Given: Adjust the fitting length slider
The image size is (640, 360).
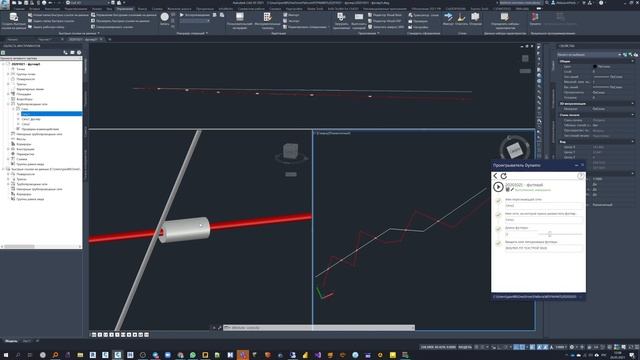Looking at the screenshot, I should click(x=549, y=234).
